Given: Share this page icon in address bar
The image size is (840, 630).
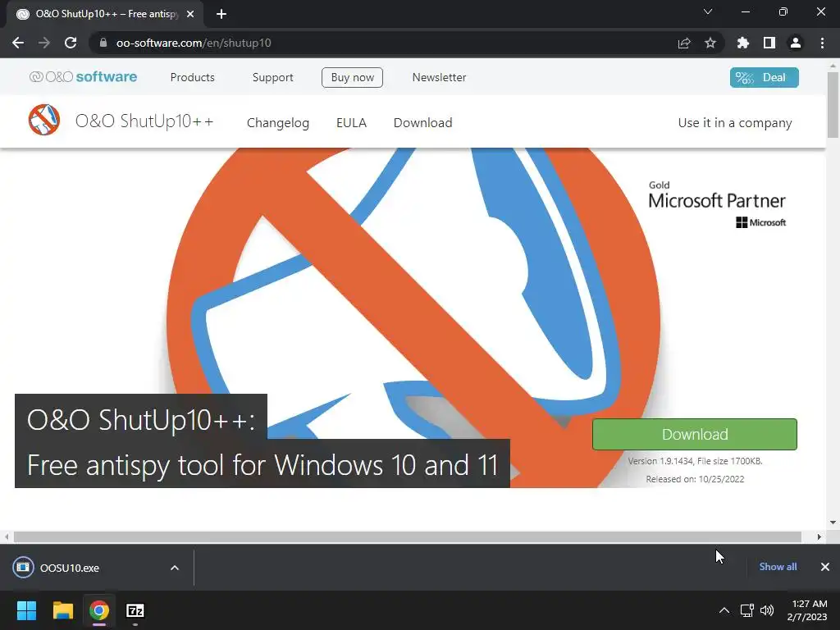Looking at the screenshot, I should click(x=684, y=43).
